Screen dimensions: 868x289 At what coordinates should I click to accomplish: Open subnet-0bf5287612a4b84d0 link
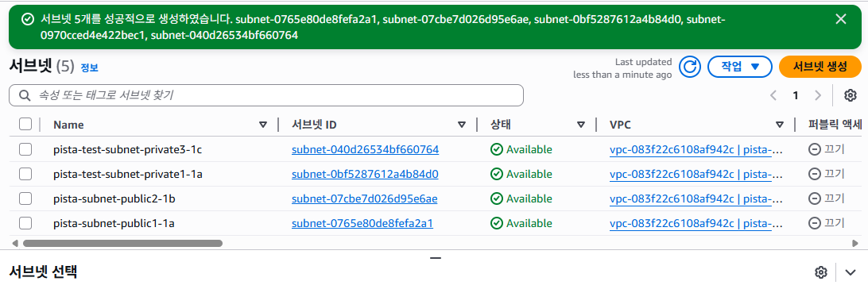[366, 174]
